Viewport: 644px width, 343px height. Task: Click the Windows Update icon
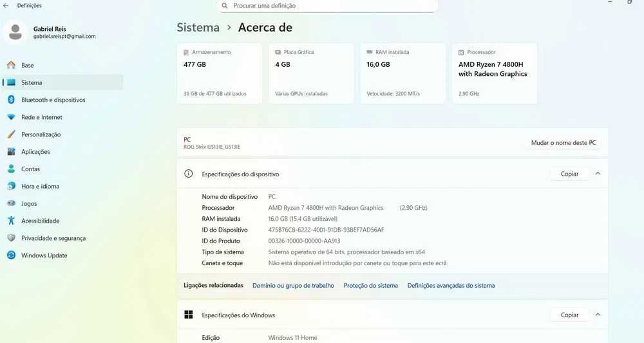click(11, 255)
